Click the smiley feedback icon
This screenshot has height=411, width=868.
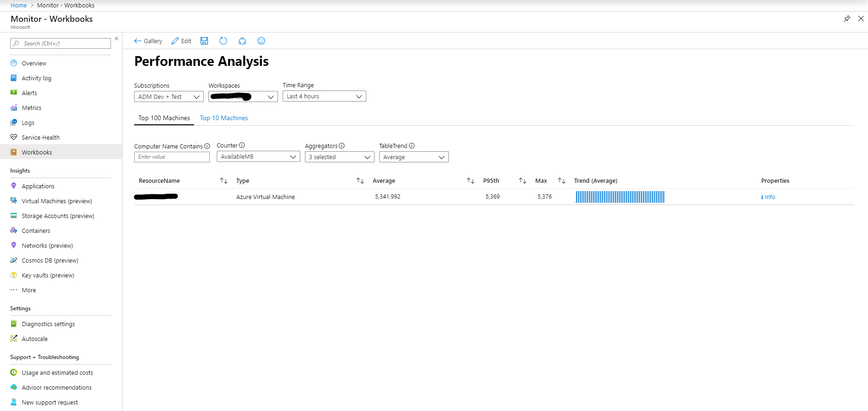(x=261, y=41)
